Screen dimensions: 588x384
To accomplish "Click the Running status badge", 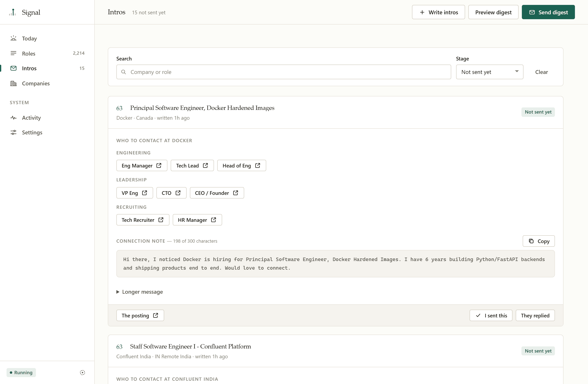I will pyautogui.click(x=21, y=372).
